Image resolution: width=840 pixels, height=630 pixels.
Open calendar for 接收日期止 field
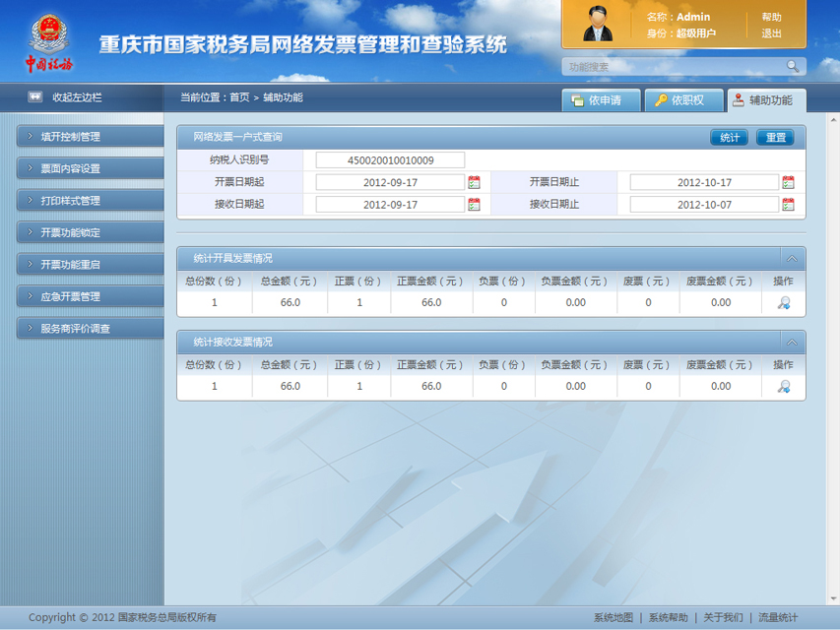[x=788, y=205]
